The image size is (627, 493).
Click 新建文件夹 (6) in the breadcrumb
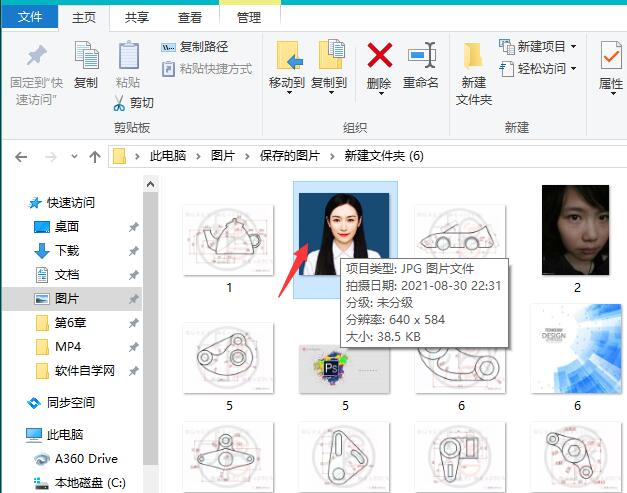click(384, 156)
